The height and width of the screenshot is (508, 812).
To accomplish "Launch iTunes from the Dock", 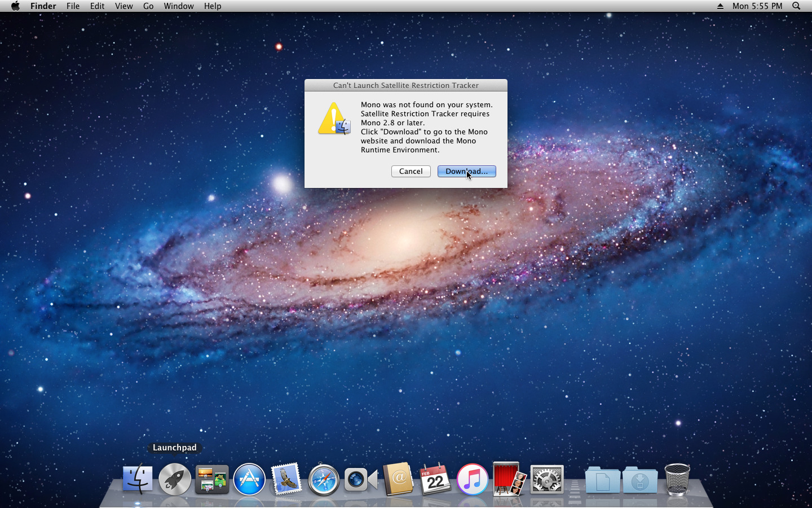I will click(472, 479).
